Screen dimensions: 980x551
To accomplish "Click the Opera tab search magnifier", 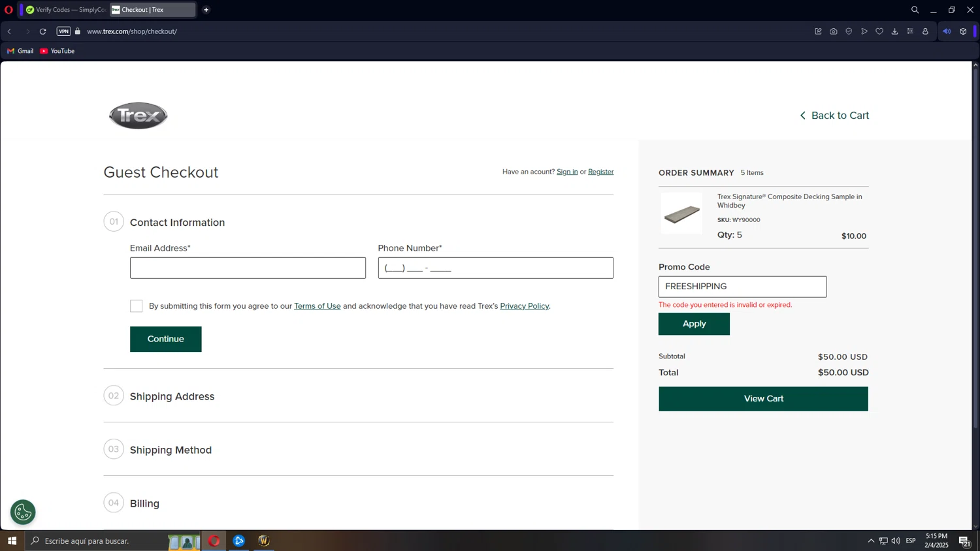I will 915,10.
